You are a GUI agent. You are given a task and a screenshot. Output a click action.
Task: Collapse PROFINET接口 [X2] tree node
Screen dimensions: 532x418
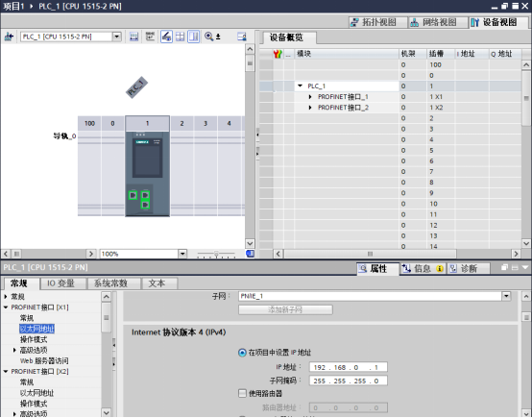click(x=6, y=372)
